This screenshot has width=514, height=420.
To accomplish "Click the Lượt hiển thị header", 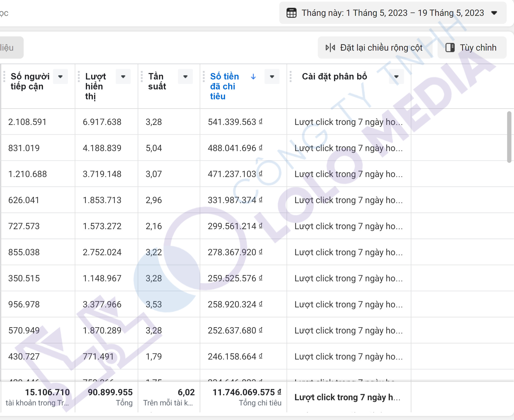I will pos(95,86).
